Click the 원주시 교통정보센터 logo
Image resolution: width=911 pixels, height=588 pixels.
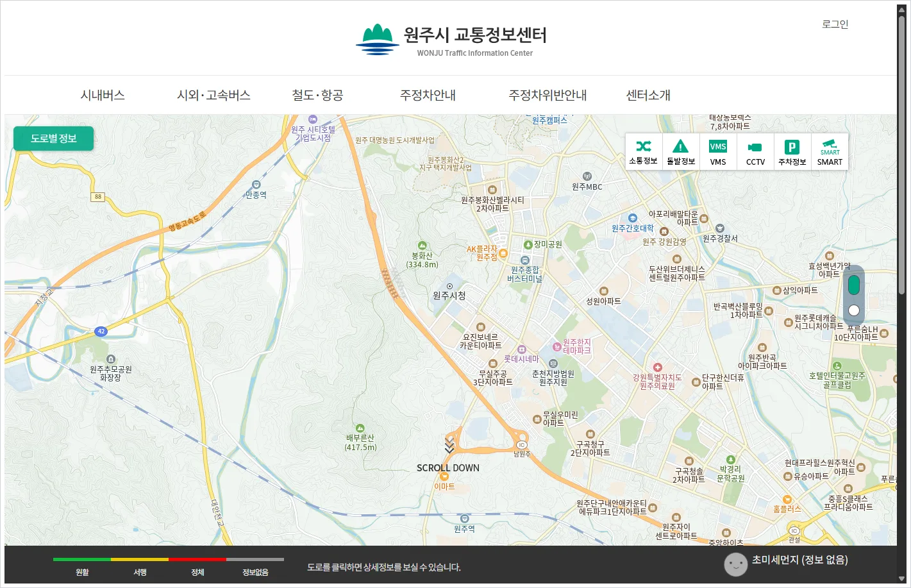(451, 40)
